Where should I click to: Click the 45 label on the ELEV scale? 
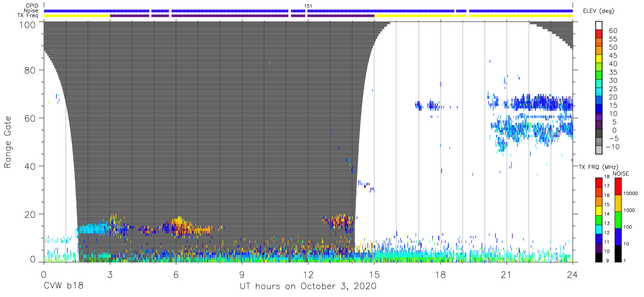[613, 56]
